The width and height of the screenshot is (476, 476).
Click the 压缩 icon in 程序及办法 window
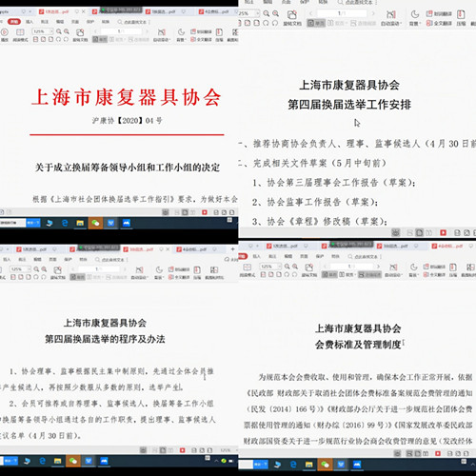197,272
